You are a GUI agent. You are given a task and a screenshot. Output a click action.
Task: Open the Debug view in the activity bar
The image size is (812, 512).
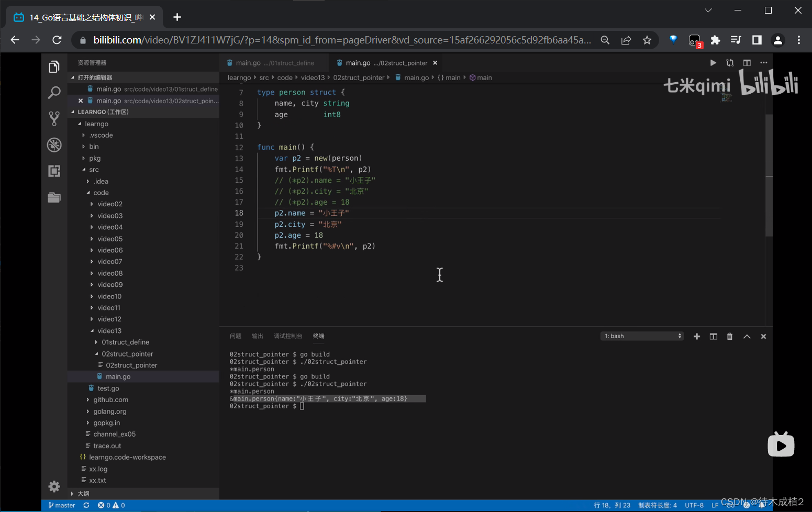pyautogui.click(x=54, y=145)
